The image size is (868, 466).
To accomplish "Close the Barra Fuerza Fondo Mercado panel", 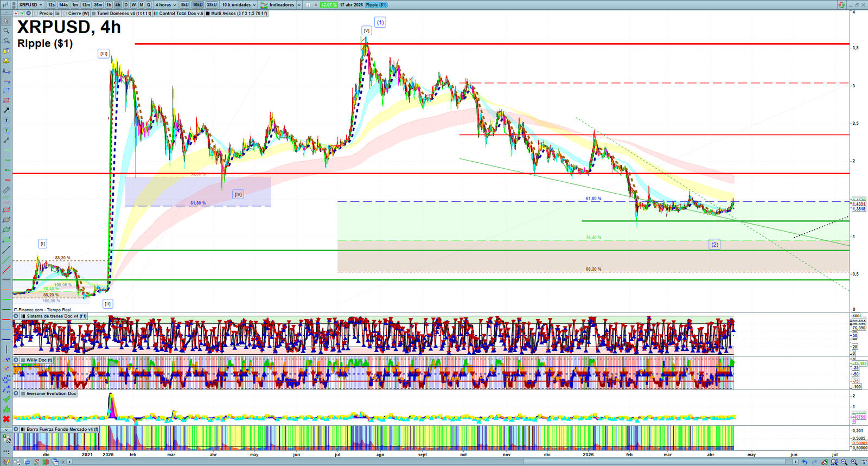I will [16, 429].
